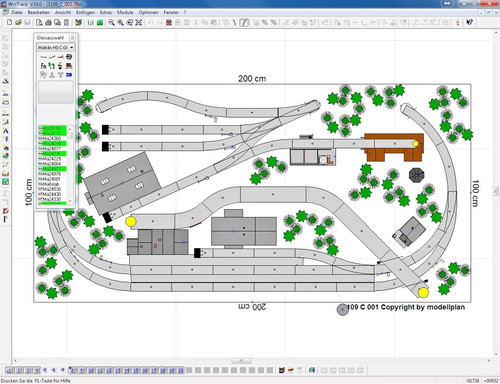This screenshot has height=384, width=500.
Task: Select the landscape image tool in left sidebar
Action: coord(5,182)
